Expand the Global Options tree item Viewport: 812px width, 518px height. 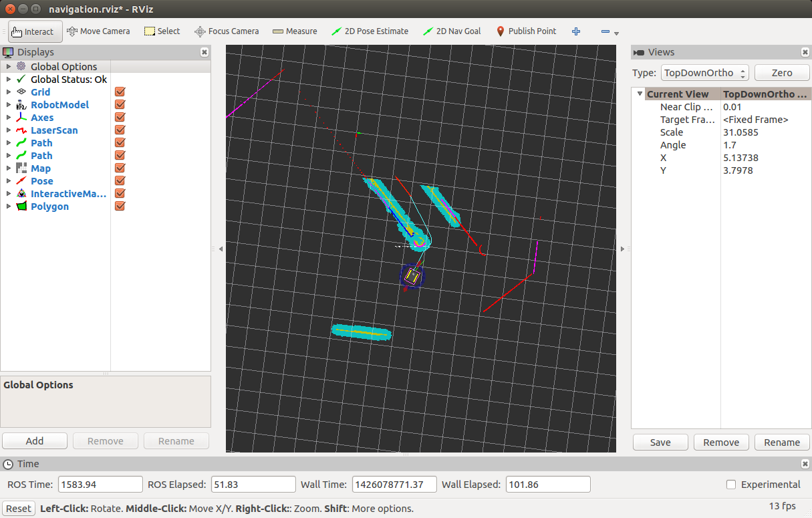[x=9, y=67]
